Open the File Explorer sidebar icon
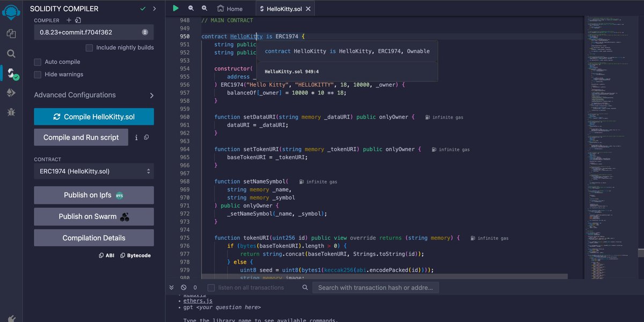This screenshot has height=322, width=644. 11,33
